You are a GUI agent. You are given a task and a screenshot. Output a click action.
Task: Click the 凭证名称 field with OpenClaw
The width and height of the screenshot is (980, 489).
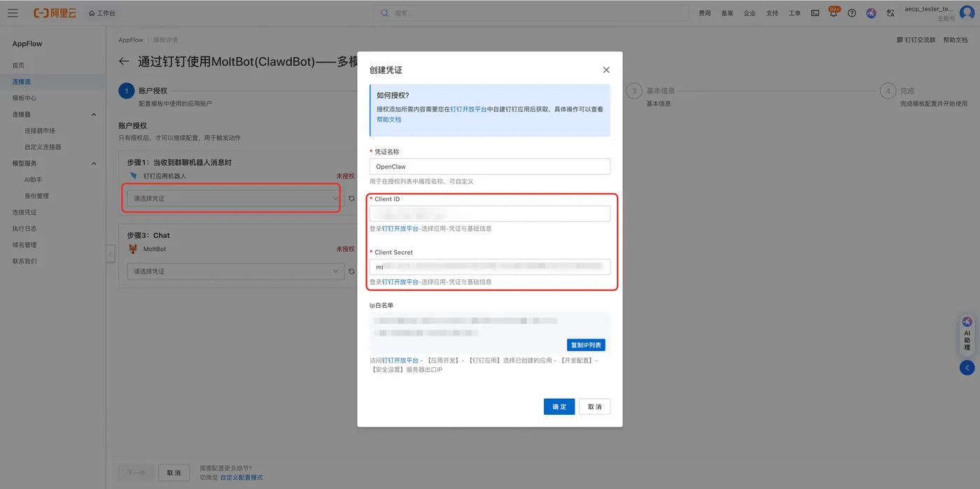click(490, 166)
